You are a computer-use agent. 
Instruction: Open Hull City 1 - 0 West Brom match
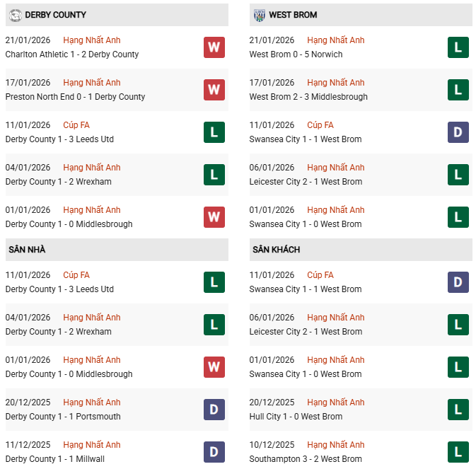[296, 417]
